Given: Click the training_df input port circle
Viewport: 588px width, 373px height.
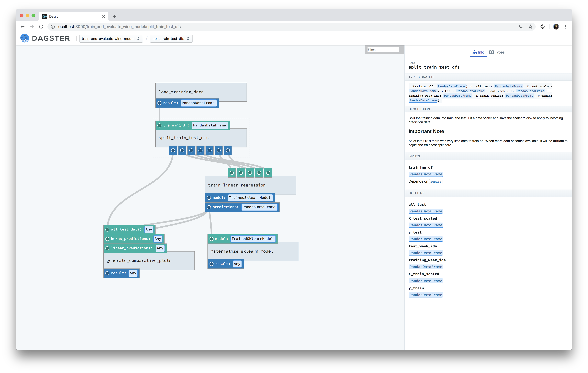Looking at the screenshot, I should tap(160, 125).
